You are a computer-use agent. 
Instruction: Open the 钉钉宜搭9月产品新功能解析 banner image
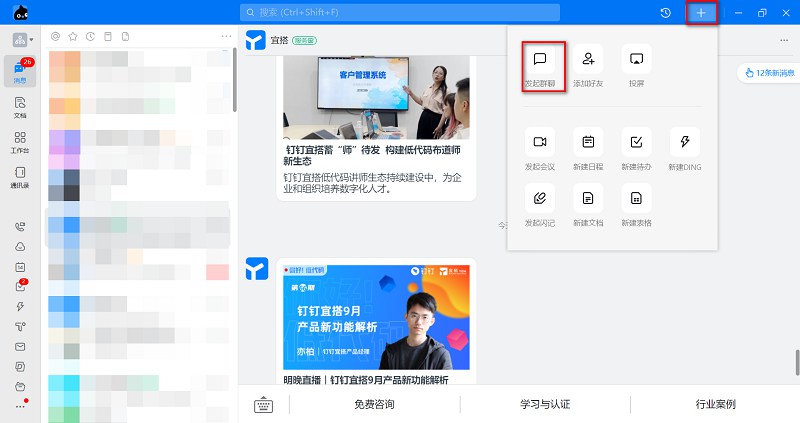[377, 317]
